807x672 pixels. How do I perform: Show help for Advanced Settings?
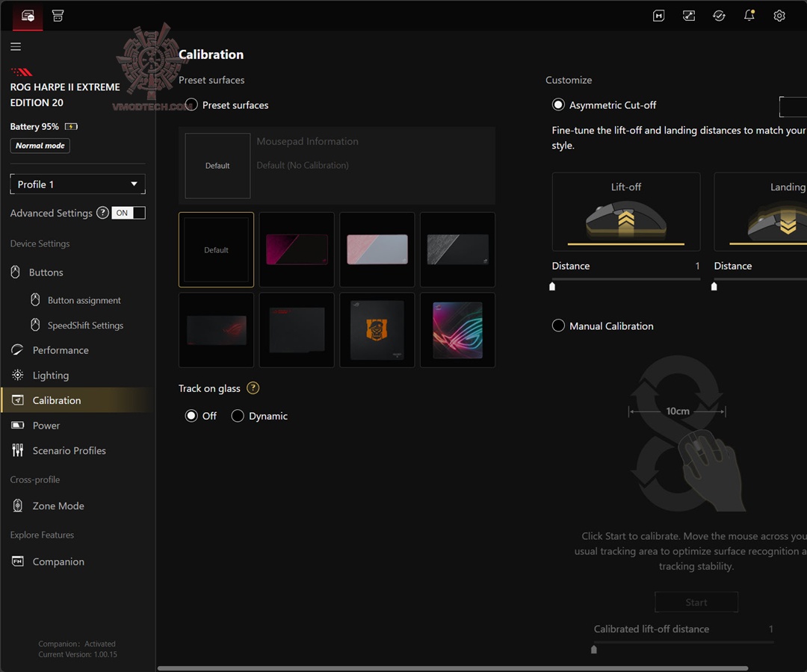tap(102, 213)
